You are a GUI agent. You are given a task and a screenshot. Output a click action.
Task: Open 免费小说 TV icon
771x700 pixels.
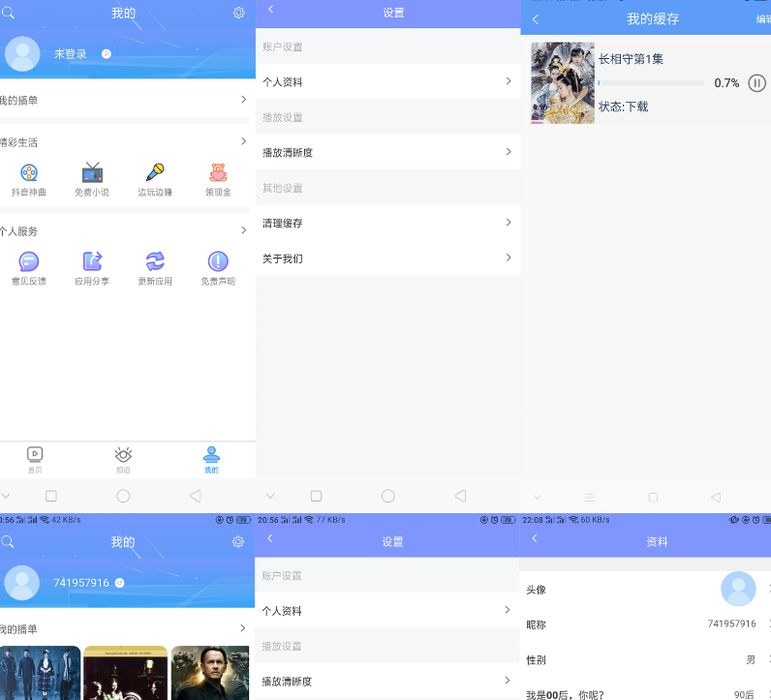coord(92,172)
